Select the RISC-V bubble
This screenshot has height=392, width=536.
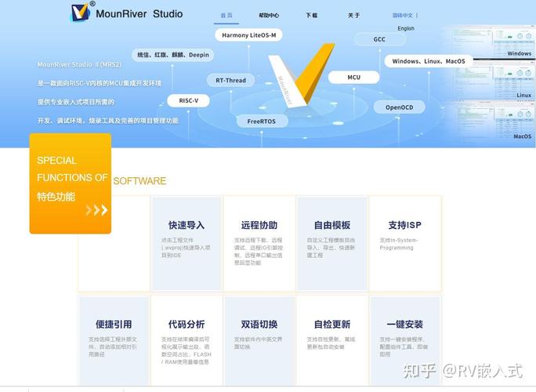188,100
